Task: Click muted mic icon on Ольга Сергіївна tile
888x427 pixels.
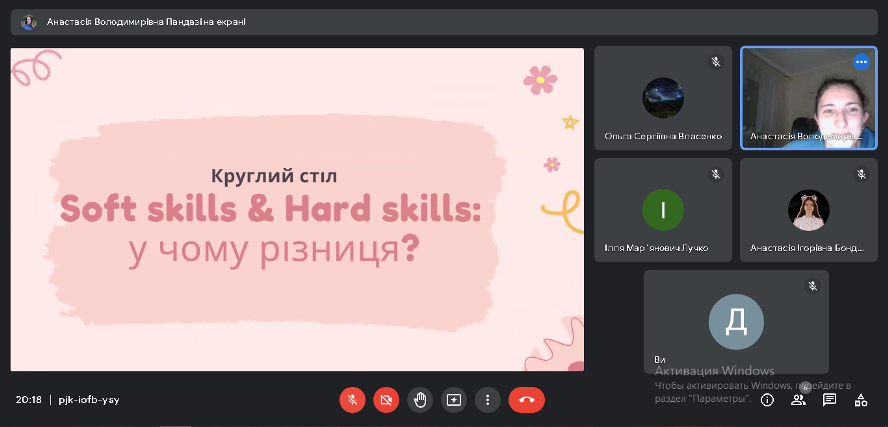Action: pos(715,62)
